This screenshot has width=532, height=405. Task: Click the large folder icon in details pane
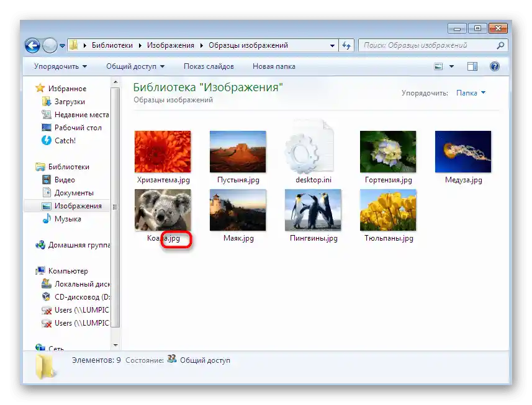(x=45, y=367)
